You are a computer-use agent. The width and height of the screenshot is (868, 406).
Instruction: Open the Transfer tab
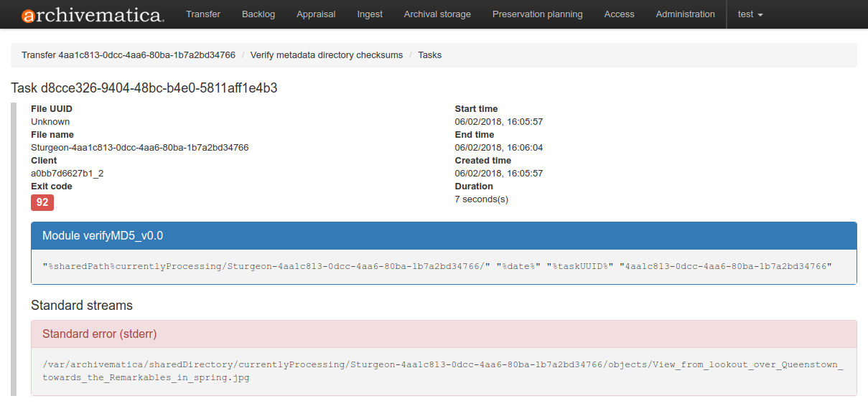click(203, 14)
